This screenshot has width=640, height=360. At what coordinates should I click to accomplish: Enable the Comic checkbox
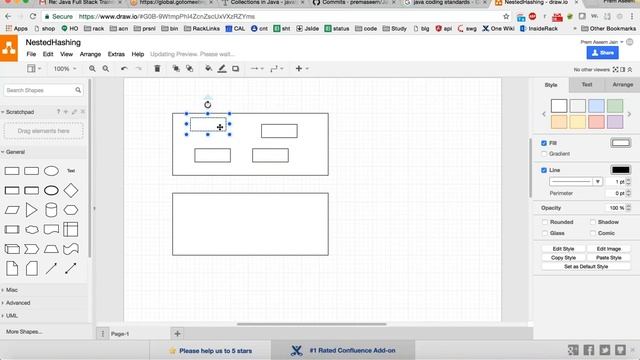(x=593, y=233)
